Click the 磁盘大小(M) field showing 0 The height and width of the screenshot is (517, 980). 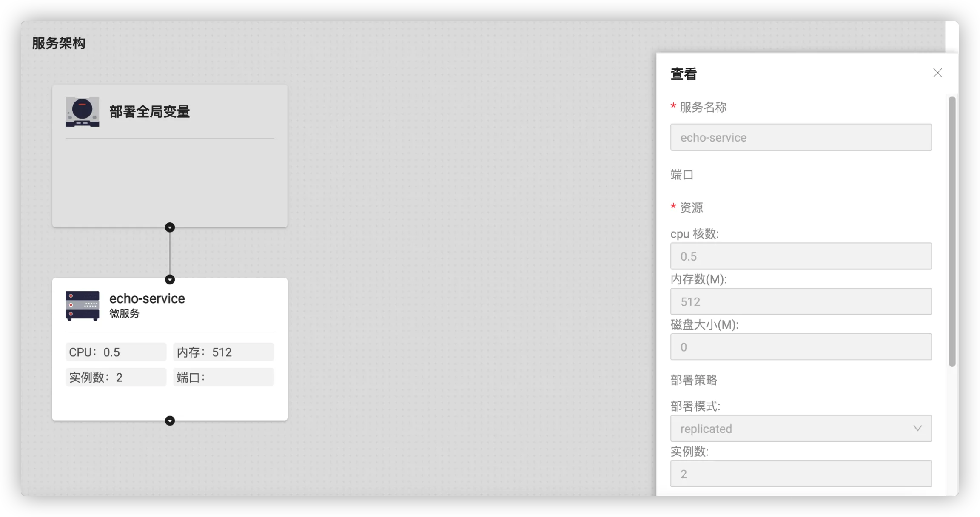coord(801,347)
